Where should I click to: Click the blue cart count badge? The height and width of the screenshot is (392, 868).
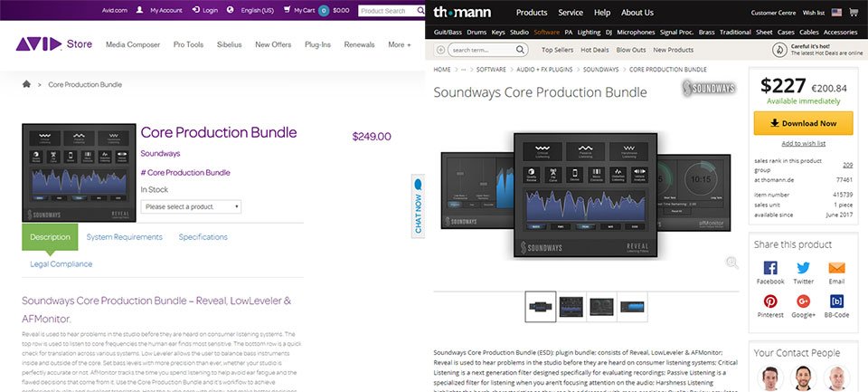pyautogui.click(x=324, y=11)
